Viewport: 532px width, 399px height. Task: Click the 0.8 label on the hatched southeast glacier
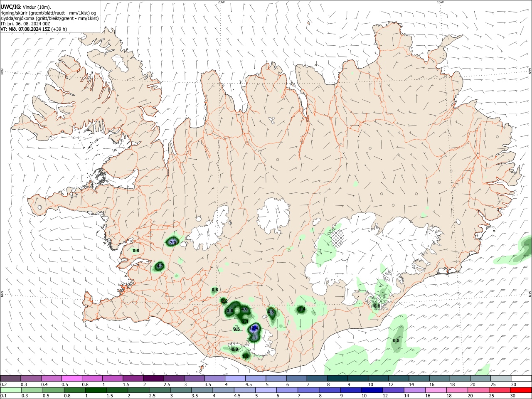(377, 306)
